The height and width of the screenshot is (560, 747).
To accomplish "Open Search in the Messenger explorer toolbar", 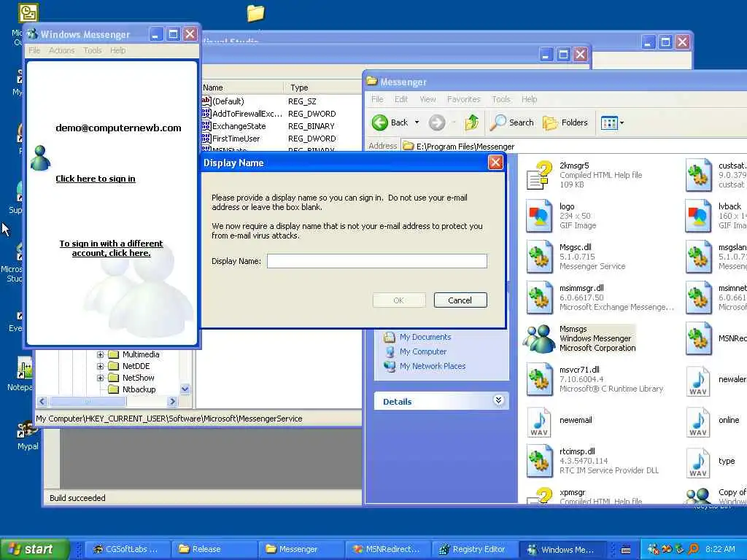I will 511,122.
